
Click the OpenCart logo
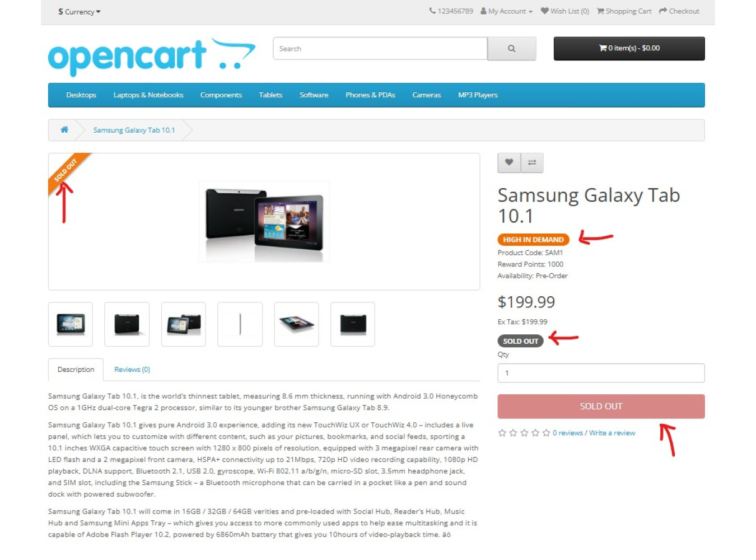tap(152, 57)
